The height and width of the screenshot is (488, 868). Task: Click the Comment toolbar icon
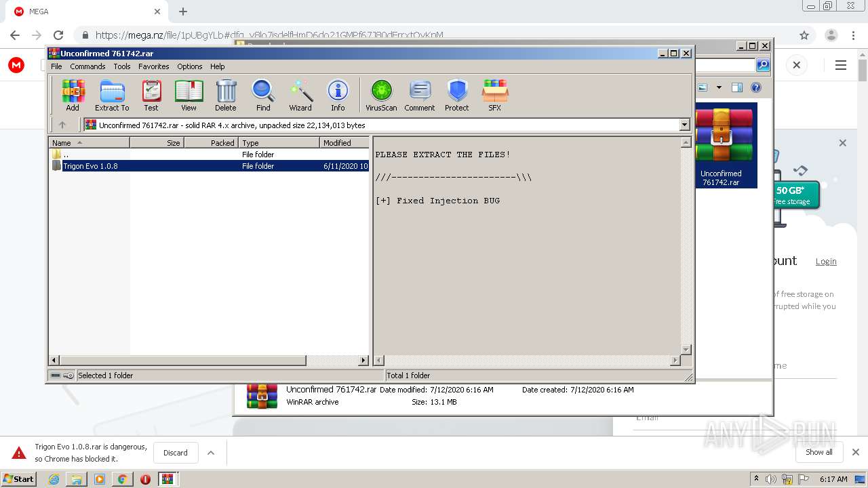(x=420, y=95)
